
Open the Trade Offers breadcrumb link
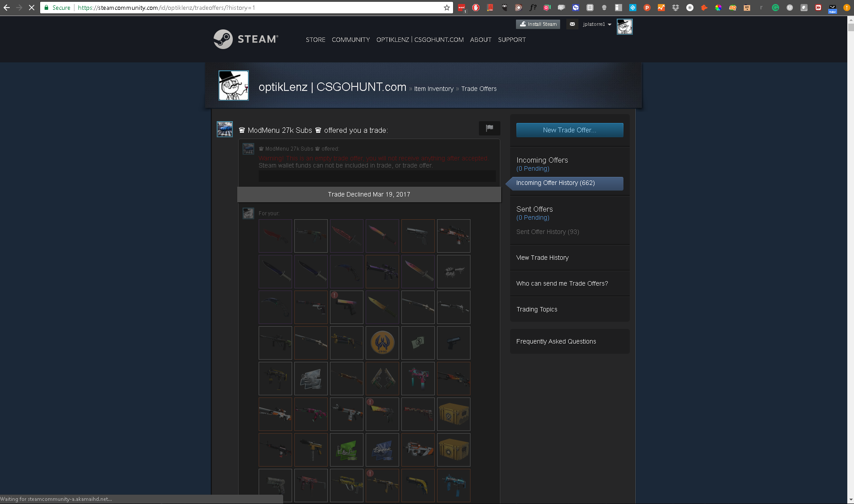(x=479, y=89)
